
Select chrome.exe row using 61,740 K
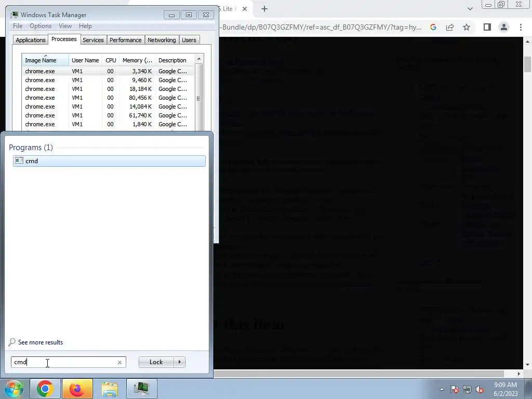(109, 115)
